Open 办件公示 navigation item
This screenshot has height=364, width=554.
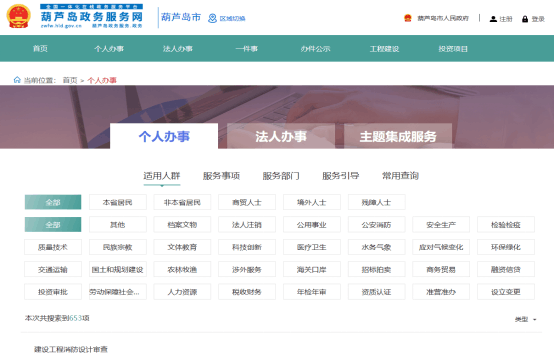coord(316,49)
